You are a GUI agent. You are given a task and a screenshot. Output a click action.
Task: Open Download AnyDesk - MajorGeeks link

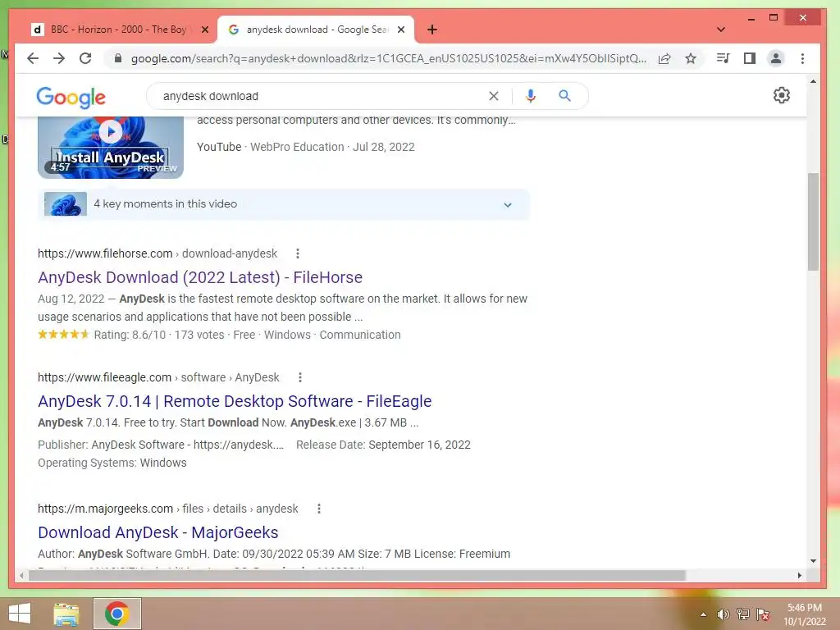coord(158,532)
